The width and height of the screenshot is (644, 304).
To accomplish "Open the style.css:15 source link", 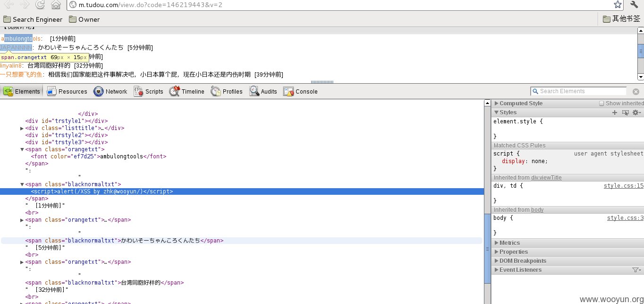I will 623,186.
